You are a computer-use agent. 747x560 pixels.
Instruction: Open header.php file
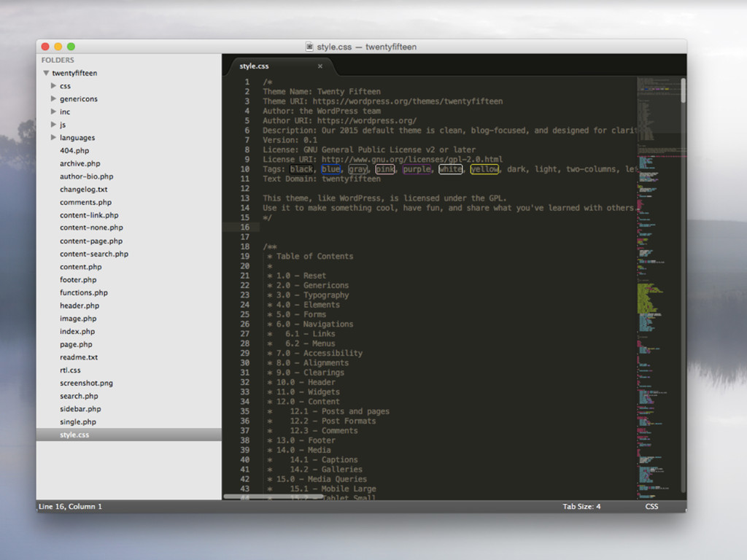tap(80, 306)
